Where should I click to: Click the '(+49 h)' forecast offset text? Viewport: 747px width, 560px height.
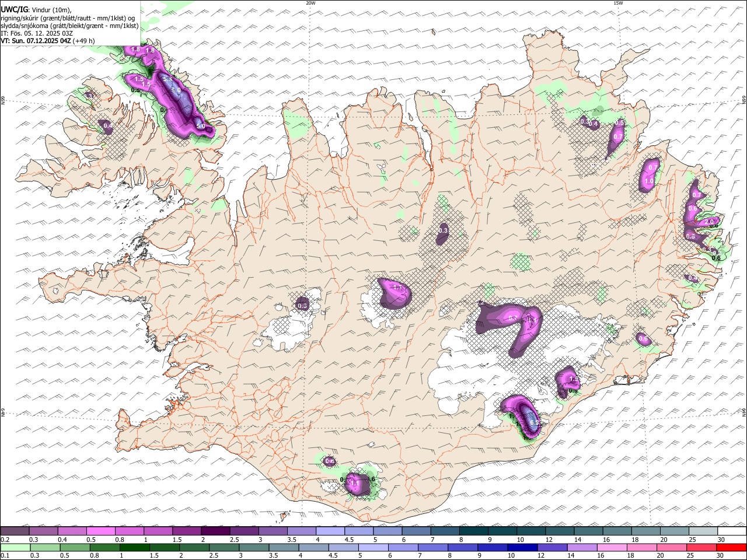click(x=84, y=41)
